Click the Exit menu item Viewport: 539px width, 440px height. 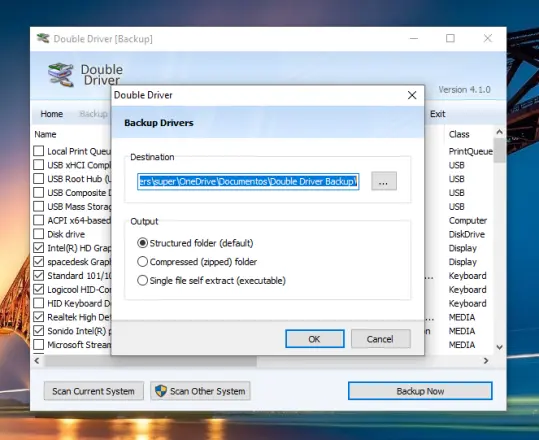(x=438, y=114)
